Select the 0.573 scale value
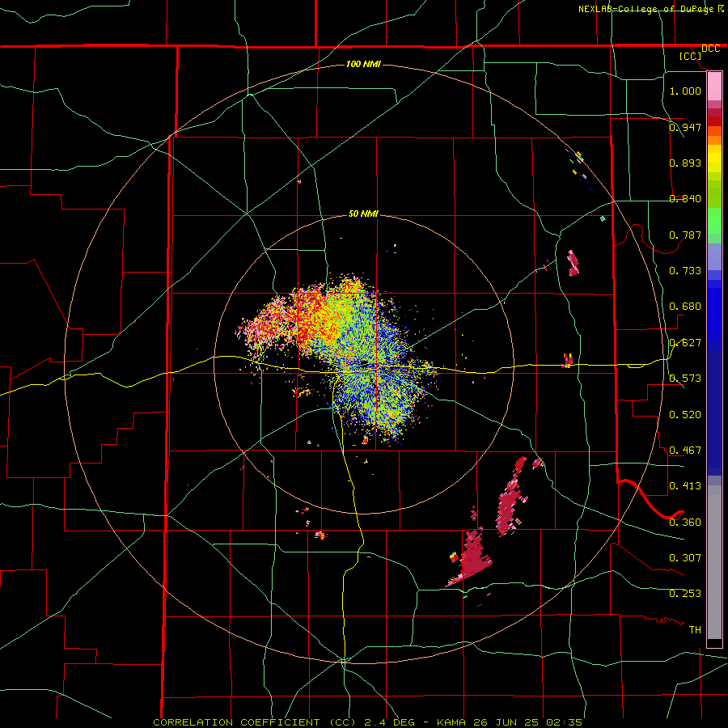 pyautogui.click(x=685, y=379)
